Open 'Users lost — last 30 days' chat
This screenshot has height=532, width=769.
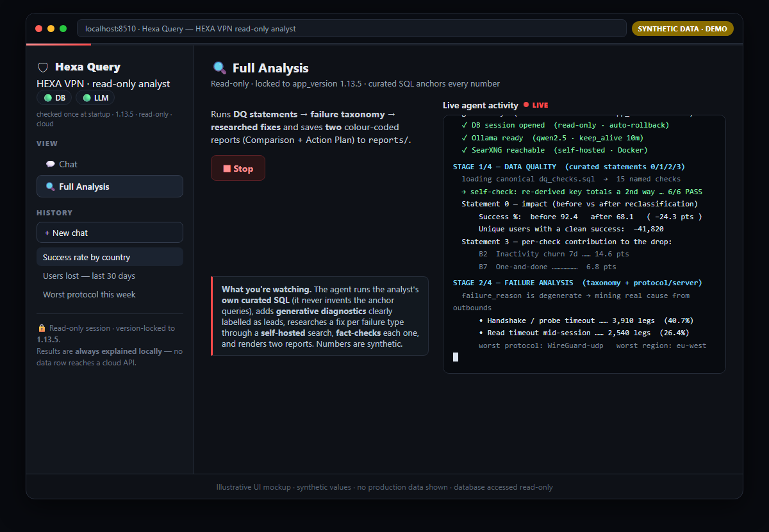(x=110, y=276)
